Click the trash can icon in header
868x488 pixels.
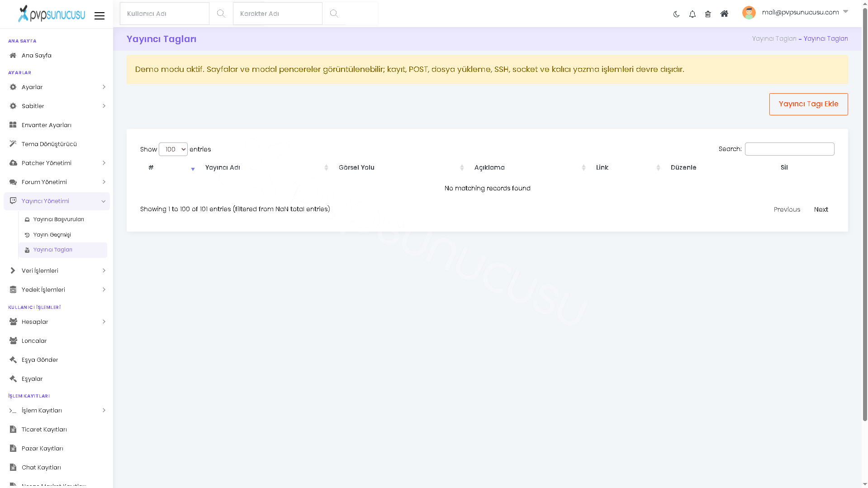708,14
